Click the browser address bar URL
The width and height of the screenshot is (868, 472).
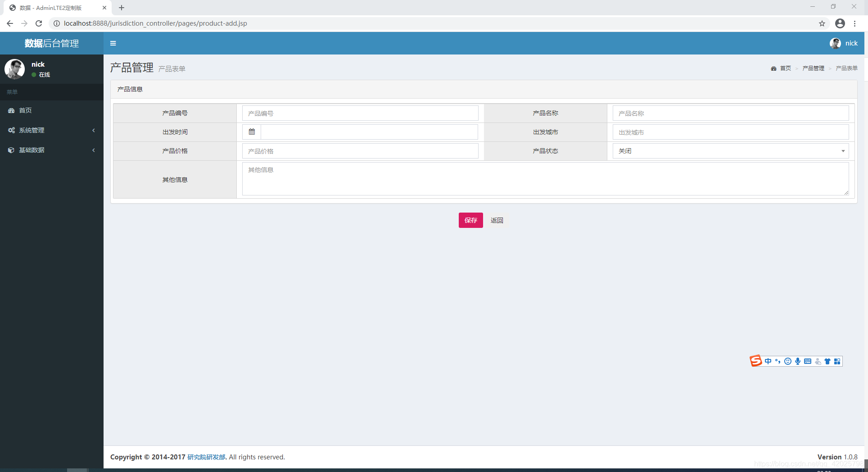[155, 23]
